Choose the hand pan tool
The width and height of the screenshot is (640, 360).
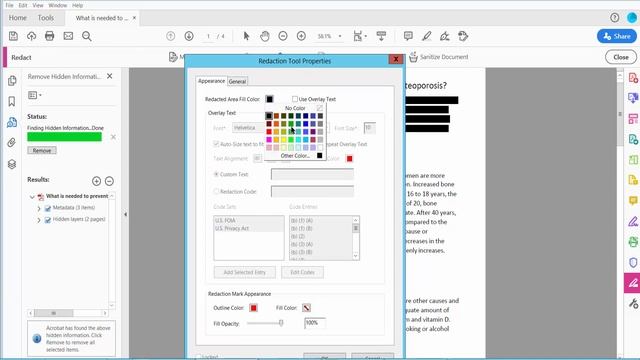click(x=265, y=36)
